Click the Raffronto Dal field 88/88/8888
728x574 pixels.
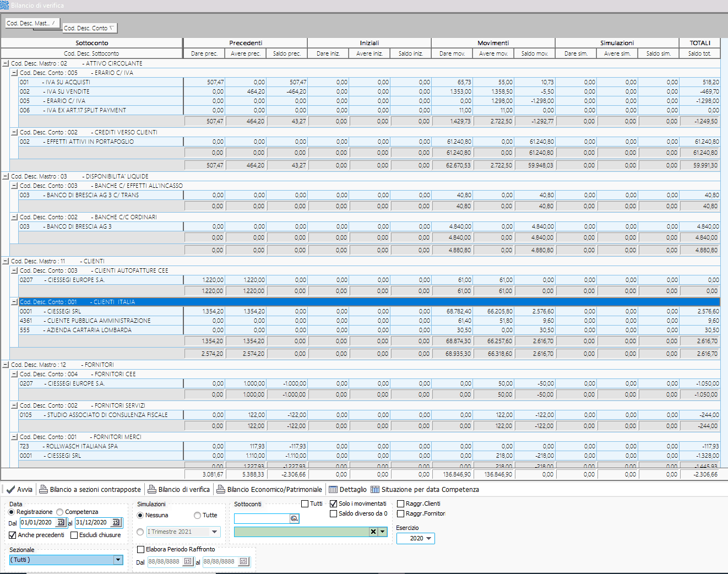(165, 561)
